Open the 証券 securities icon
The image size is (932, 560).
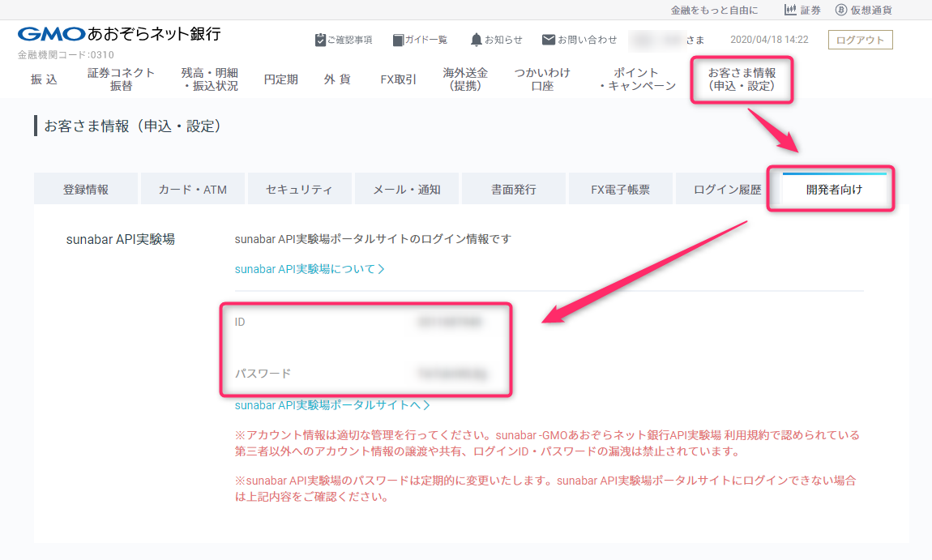pyautogui.click(x=801, y=10)
